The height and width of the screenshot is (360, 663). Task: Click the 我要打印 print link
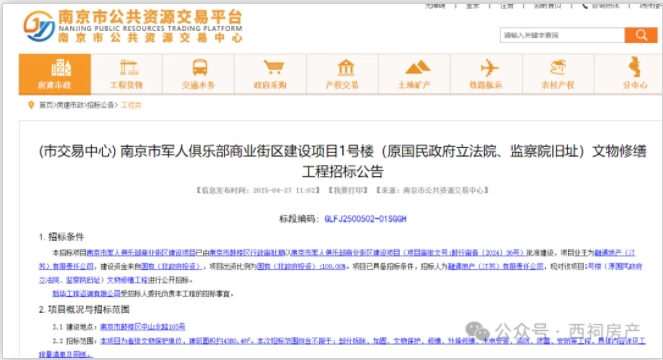pyautogui.click(x=348, y=190)
